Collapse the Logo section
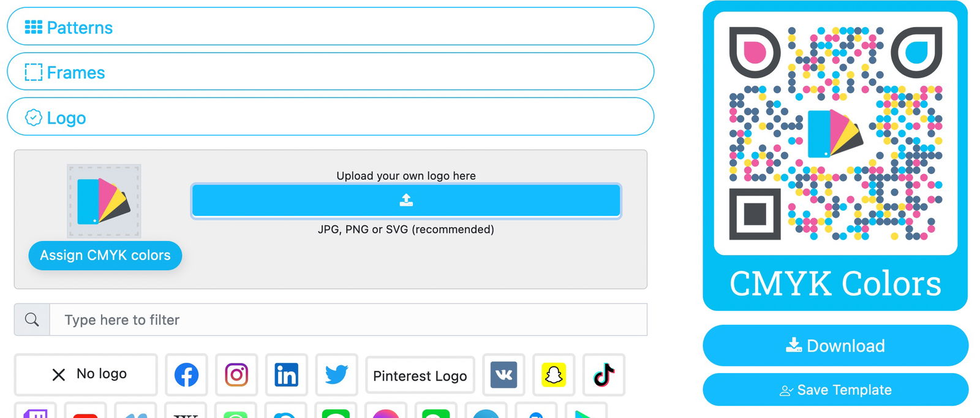 (x=330, y=117)
